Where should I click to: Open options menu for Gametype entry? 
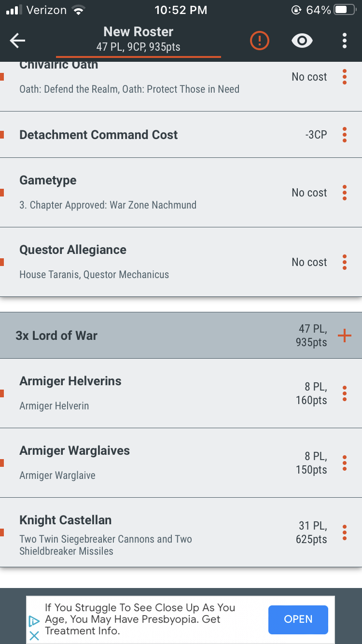pos(345,193)
